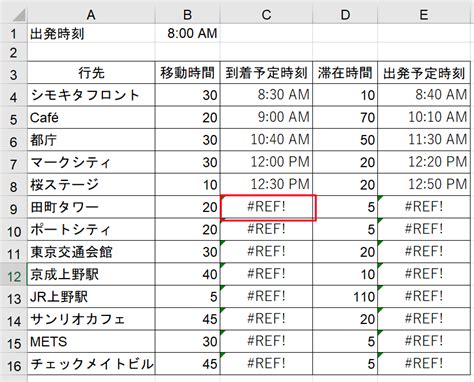Click the 行先 header cell
Screen dimensions: 474x382
(x=91, y=73)
